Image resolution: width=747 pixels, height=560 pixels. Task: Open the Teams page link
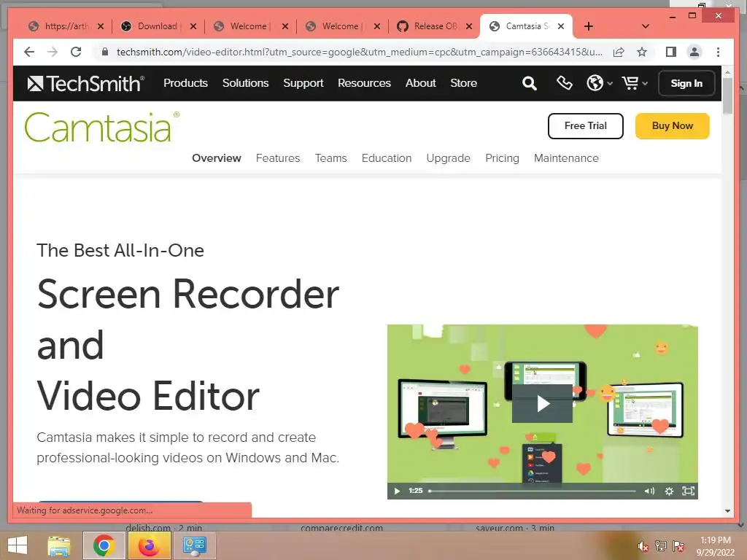pyautogui.click(x=330, y=158)
